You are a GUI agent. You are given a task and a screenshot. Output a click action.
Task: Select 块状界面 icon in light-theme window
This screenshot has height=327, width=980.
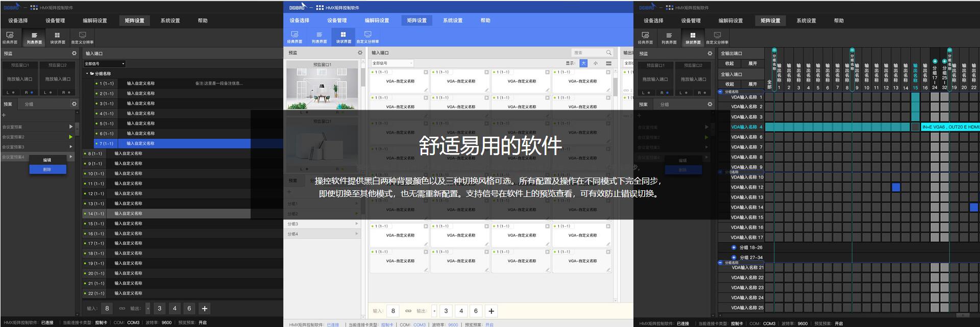(344, 37)
